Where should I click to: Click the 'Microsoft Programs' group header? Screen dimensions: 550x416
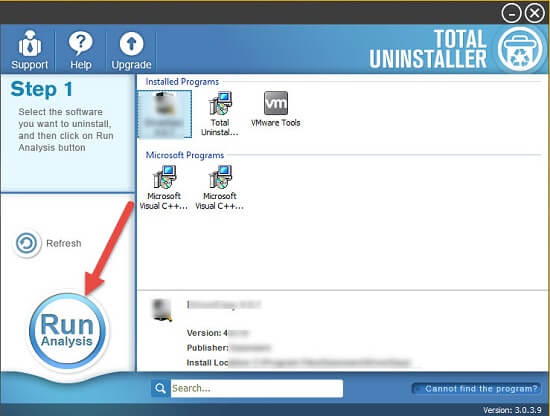[185, 155]
